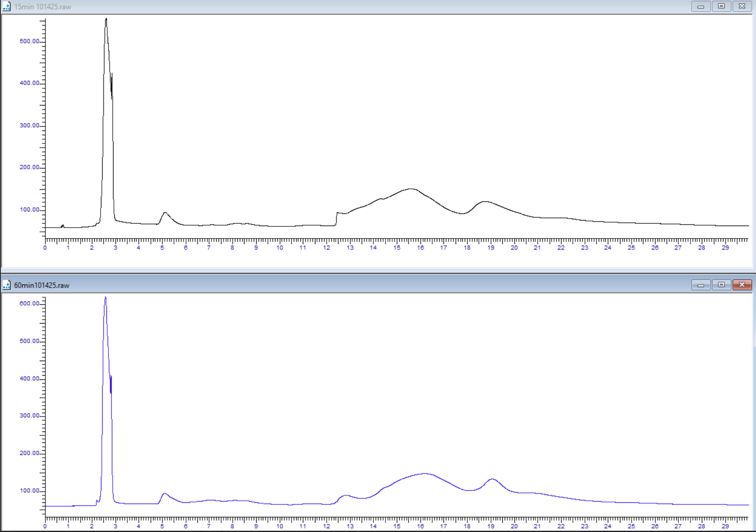Click the 60min101425.raw document icon

coord(6,285)
